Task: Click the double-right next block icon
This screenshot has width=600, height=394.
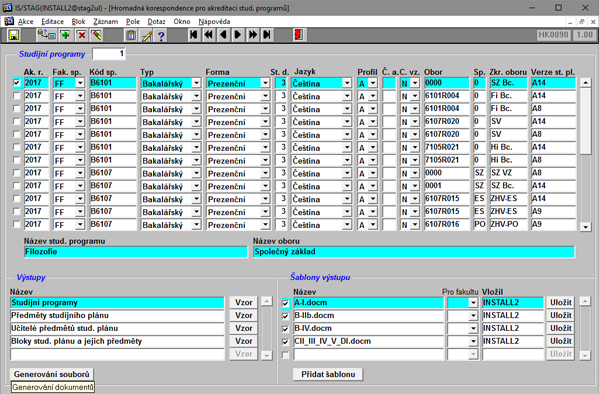Action: 253,35
